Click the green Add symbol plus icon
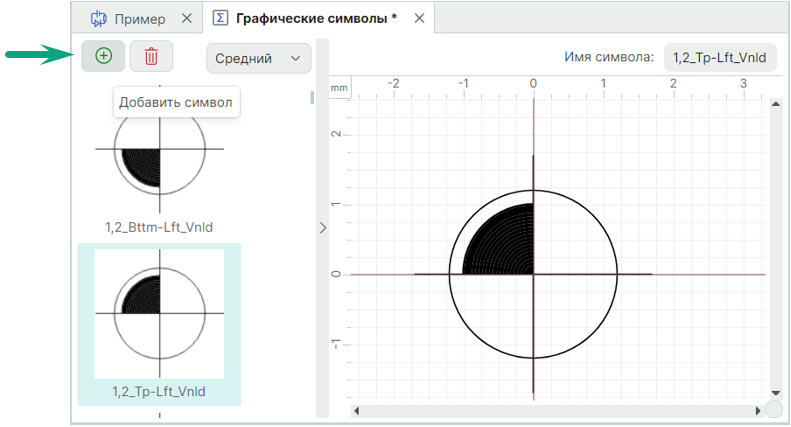 pyautogui.click(x=103, y=56)
